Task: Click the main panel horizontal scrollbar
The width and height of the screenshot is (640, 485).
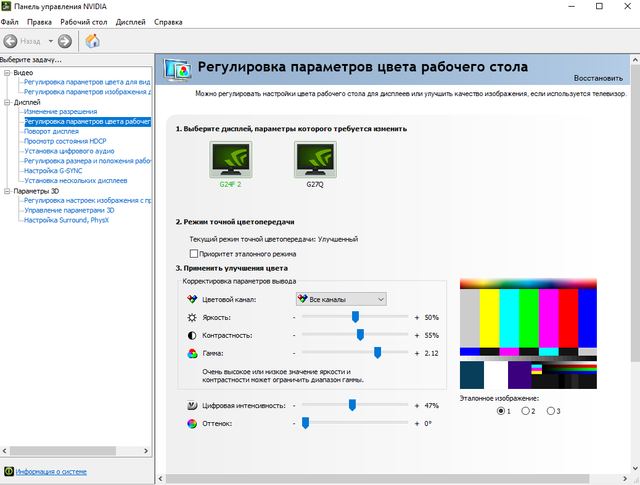Action: 377,478
